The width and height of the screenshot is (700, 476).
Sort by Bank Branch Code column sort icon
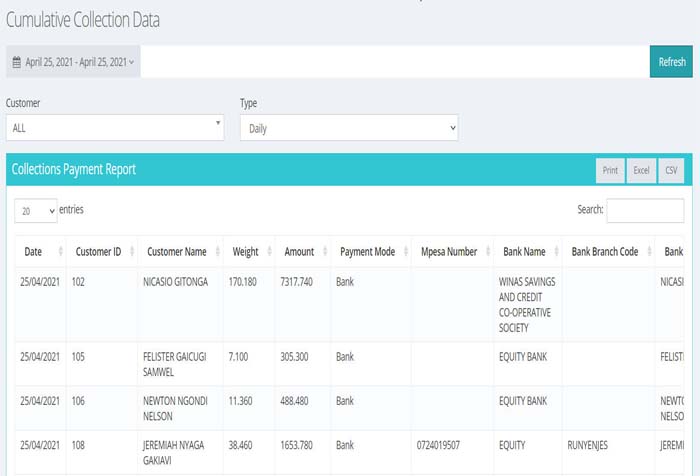pyautogui.click(x=649, y=251)
